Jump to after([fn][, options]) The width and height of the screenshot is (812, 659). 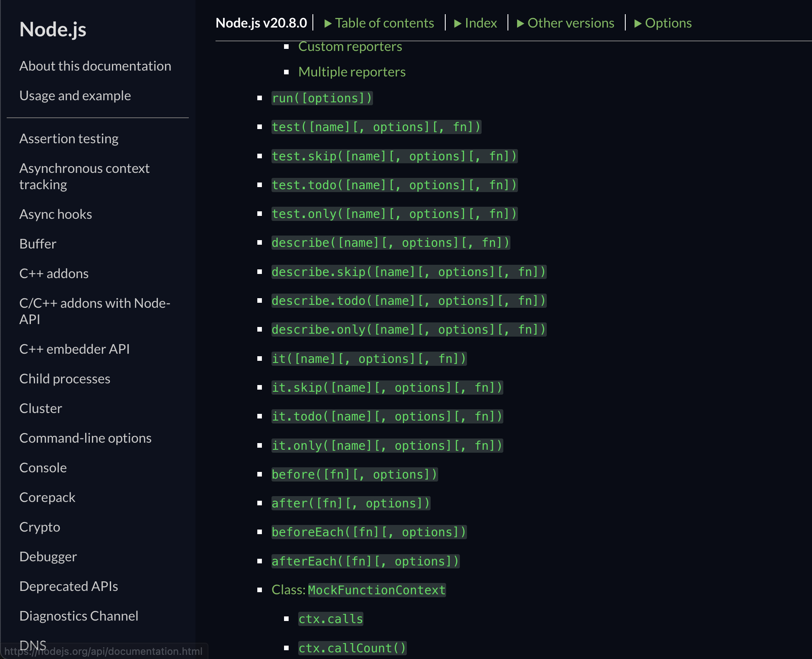pos(351,503)
